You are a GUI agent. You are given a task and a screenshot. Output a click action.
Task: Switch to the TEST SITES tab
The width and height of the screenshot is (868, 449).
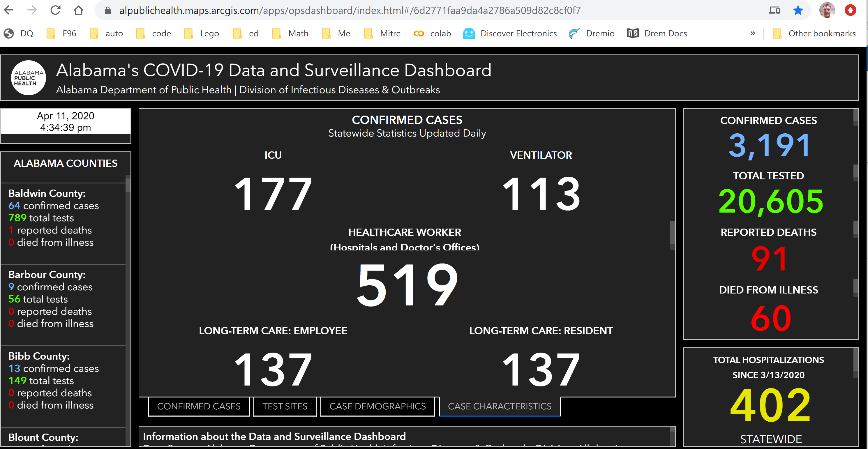pyautogui.click(x=285, y=406)
